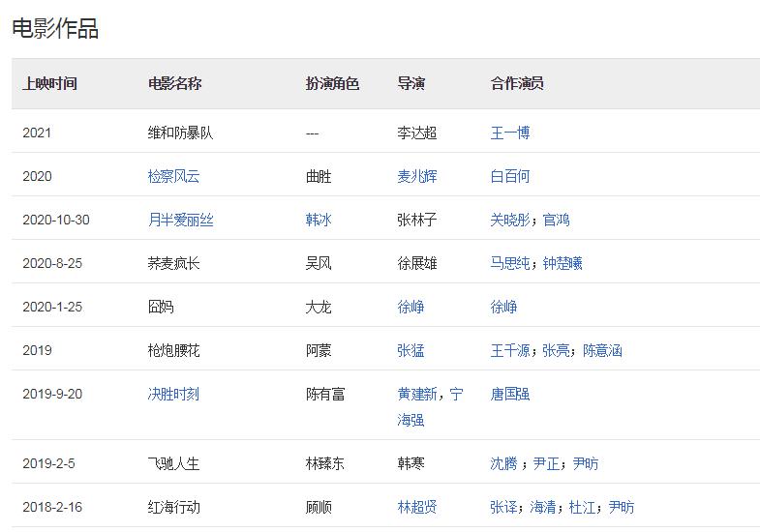The width and height of the screenshot is (760, 532).
Task: Open the 决胜时刻 movie link
Action: [x=173, y=394]
